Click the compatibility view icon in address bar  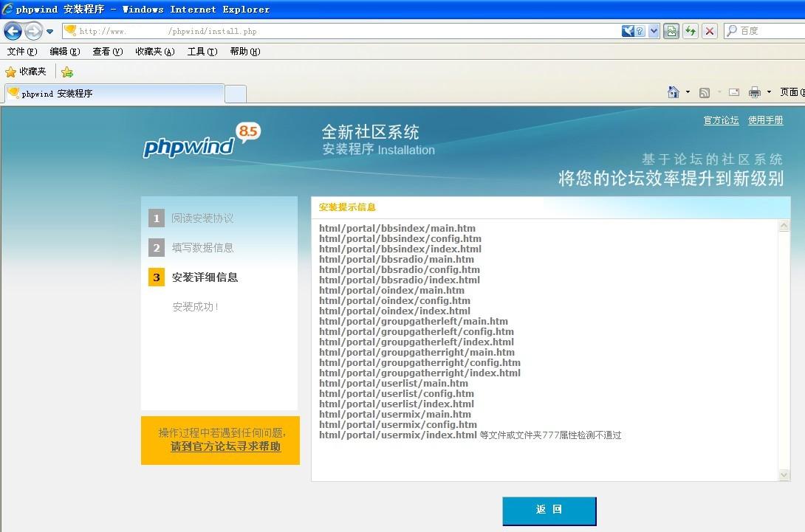[633, 31]
